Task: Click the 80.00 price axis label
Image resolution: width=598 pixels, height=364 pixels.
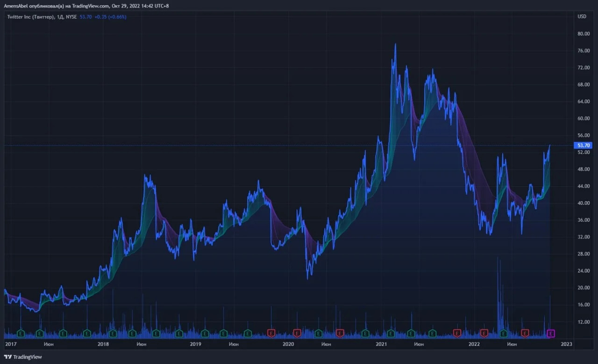Action: coord(584,34)
